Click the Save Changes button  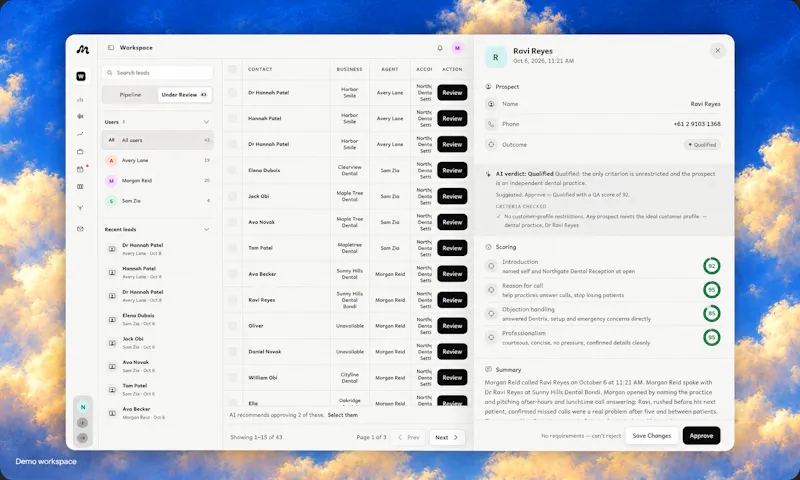(x=652, y=436)
